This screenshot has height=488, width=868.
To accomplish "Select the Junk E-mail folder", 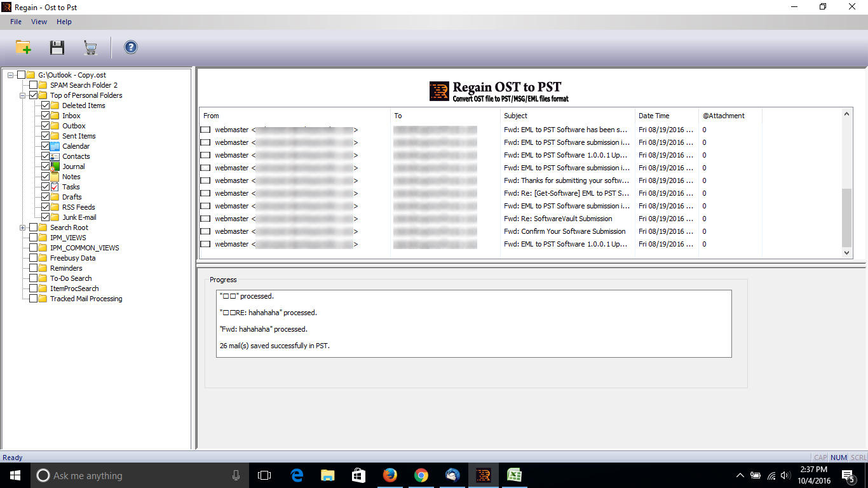I will (79, 217).
